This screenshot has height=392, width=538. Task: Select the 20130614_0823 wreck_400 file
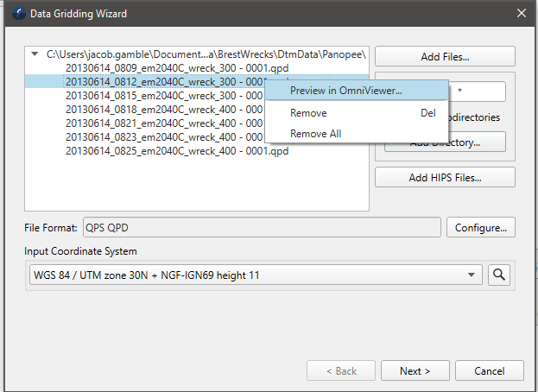(164, 136)
